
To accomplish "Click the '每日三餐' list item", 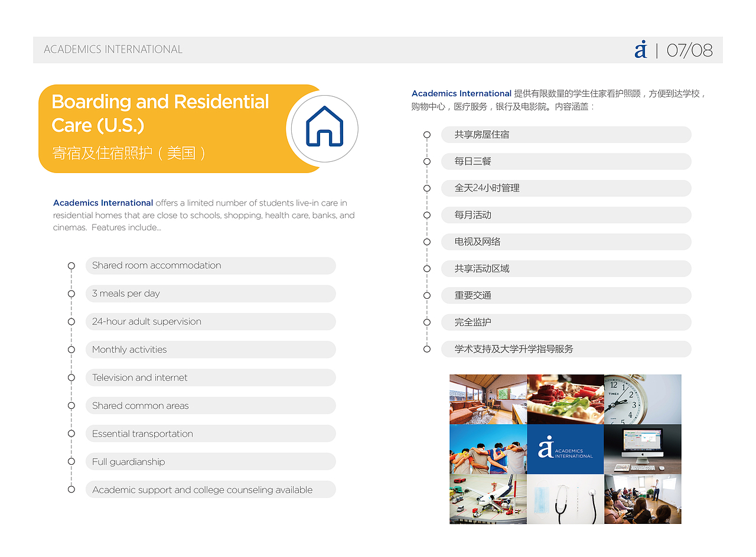I will point(566,161).
